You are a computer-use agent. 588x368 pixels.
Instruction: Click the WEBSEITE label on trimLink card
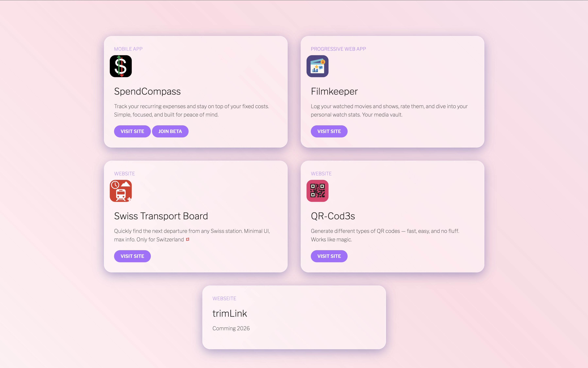[x=224, y=298]
